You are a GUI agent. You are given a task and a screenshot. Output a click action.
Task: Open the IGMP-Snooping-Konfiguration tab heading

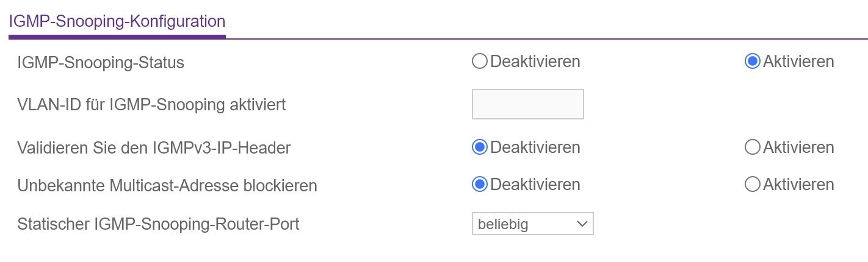(117, 22)
